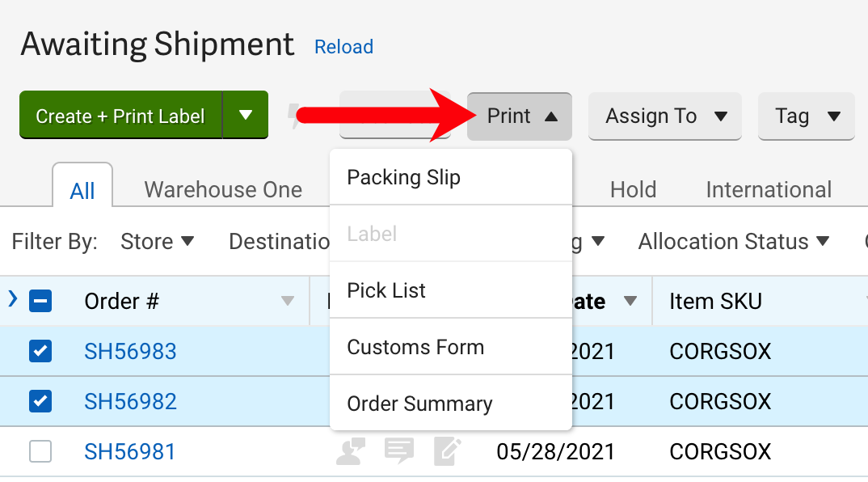Screen dimensions: 868x482
Task: Switch to the Warehouse One tab
Action: pos(223,189)
